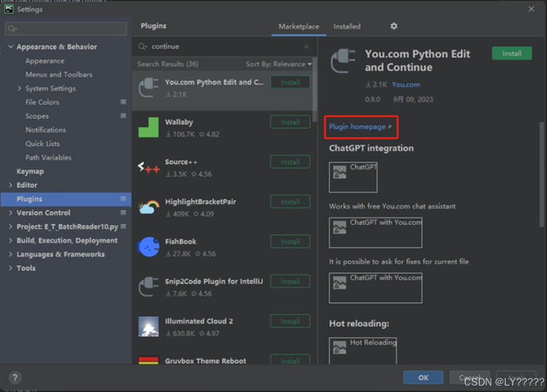Open the Sort By: Relevance dropdown
The image size is (547, 392).
(x=279, y=64)
